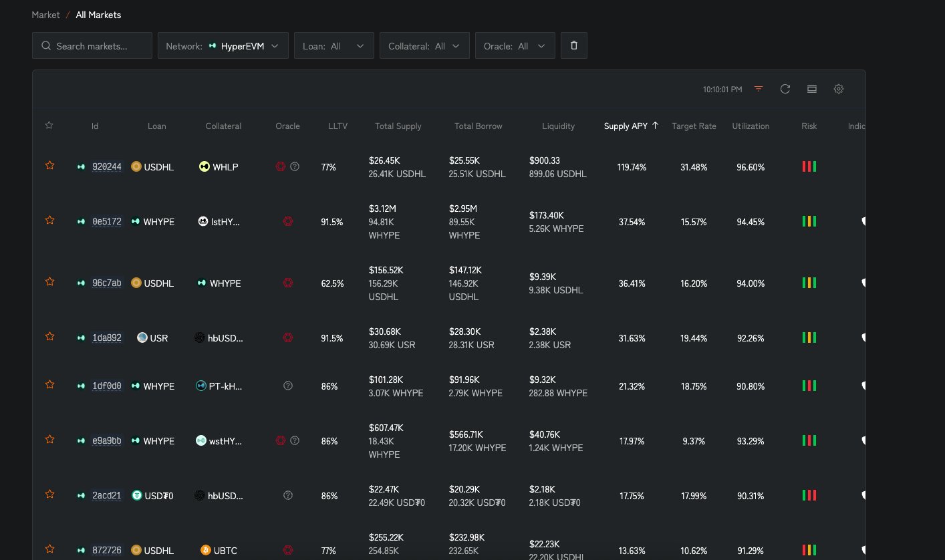The image size is (945, 560).
Task: Favorite the 1da892 USR market
Action: [x=49, y=337]
